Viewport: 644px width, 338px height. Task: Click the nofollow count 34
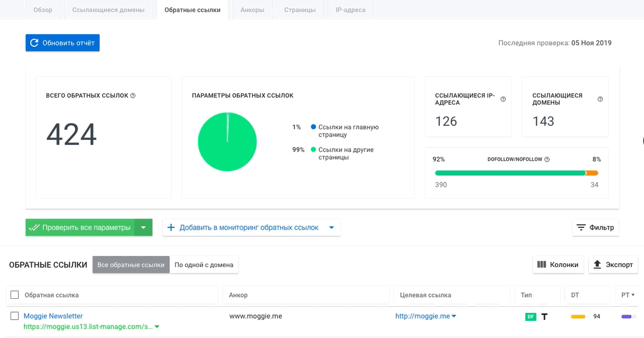coord(594,185)
